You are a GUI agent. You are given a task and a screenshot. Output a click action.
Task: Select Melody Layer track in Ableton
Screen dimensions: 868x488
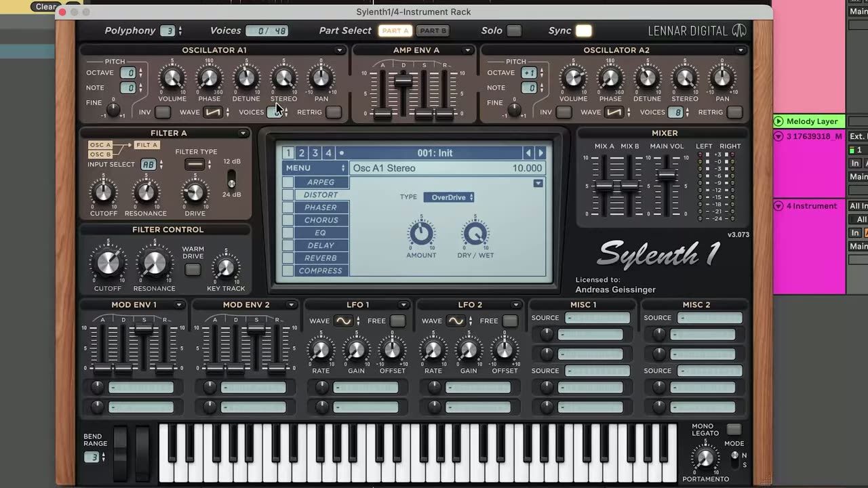pos(812,121)
